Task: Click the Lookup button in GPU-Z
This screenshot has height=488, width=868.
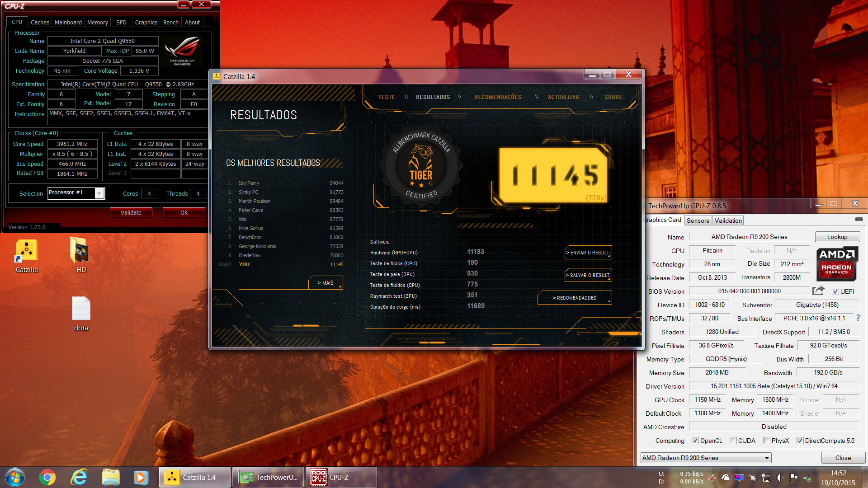Action: (x=837, y=237)
